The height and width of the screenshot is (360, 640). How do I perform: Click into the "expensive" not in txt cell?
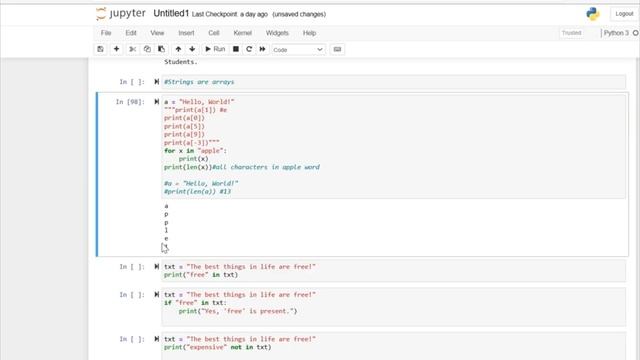(393, 346)
